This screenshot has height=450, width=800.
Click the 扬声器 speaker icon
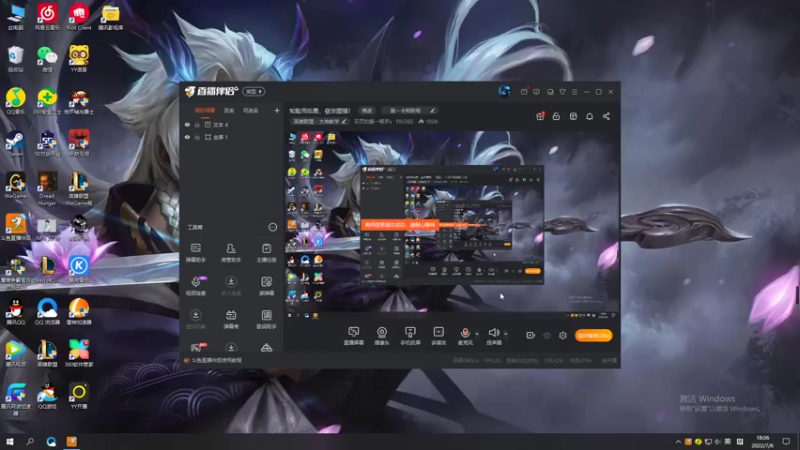pos(493,333)
